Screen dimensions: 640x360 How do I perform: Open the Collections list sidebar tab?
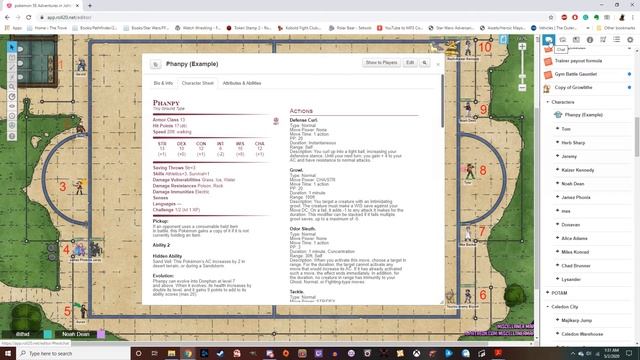(616, 40)
